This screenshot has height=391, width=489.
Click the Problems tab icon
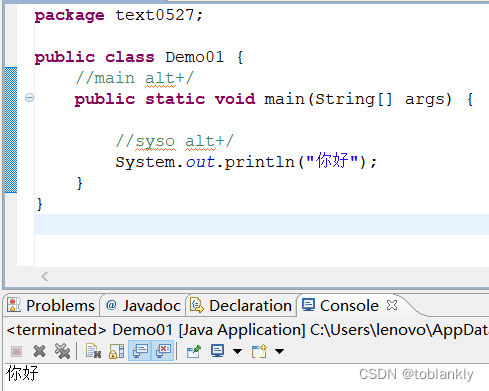(14, 305)
